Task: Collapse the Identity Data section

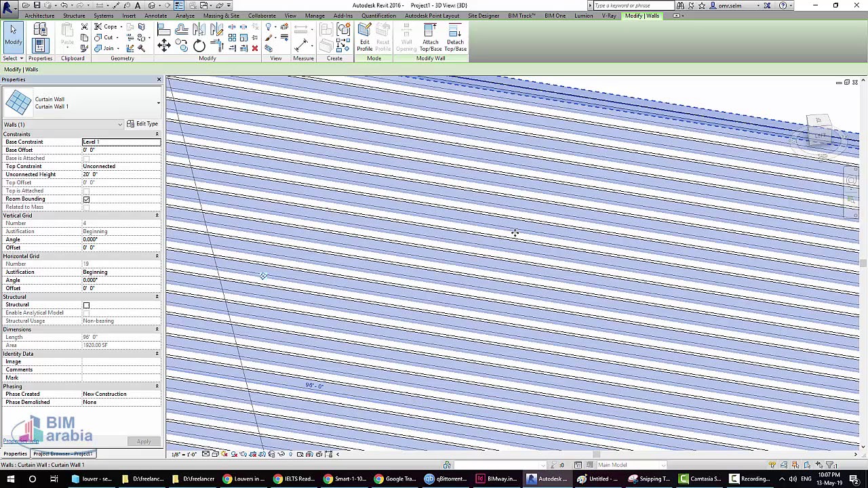Action: [x=157, y=354]
